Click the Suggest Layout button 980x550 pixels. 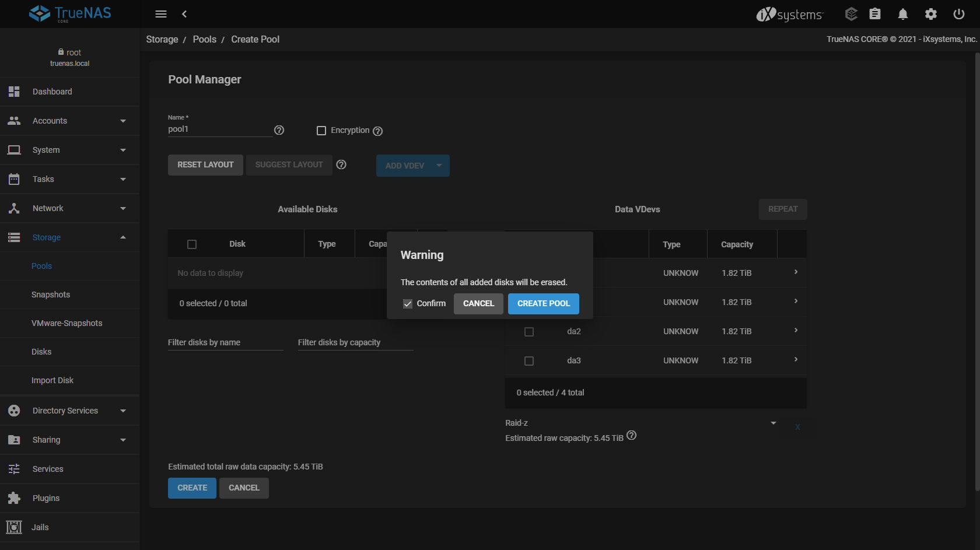(289, 165)
